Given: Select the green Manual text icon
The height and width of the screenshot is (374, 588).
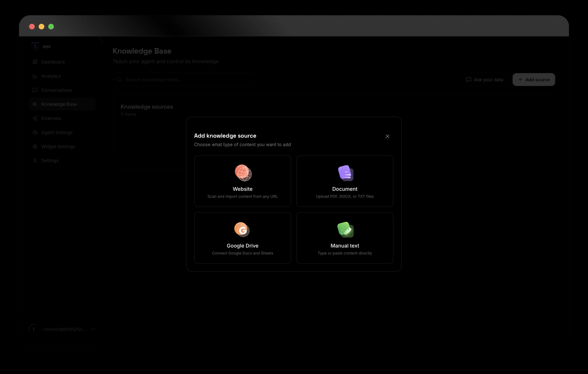Looking at the screenshot, I should (x=345, y=229).
